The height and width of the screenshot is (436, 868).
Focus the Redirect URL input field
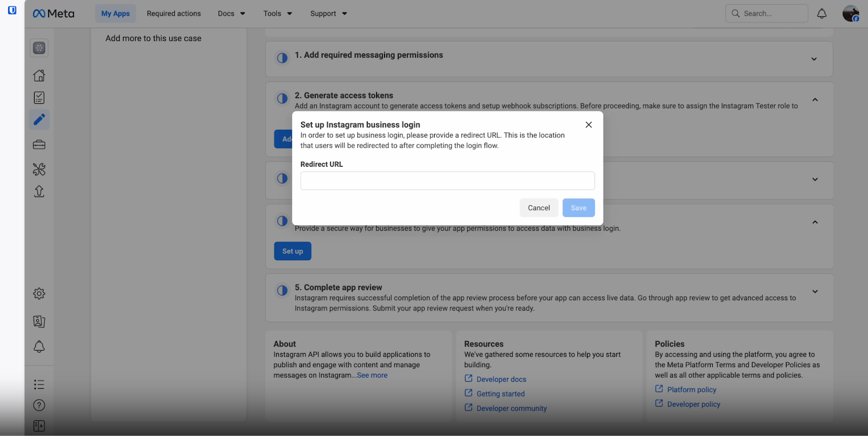click(x=448, y=181)
